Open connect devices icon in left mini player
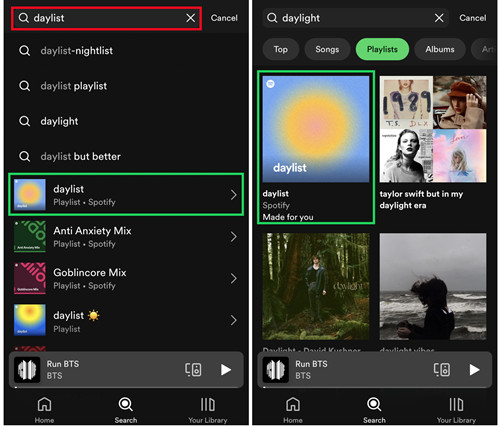This screenshot has width=500, height=428. click(x=193, y=369)
